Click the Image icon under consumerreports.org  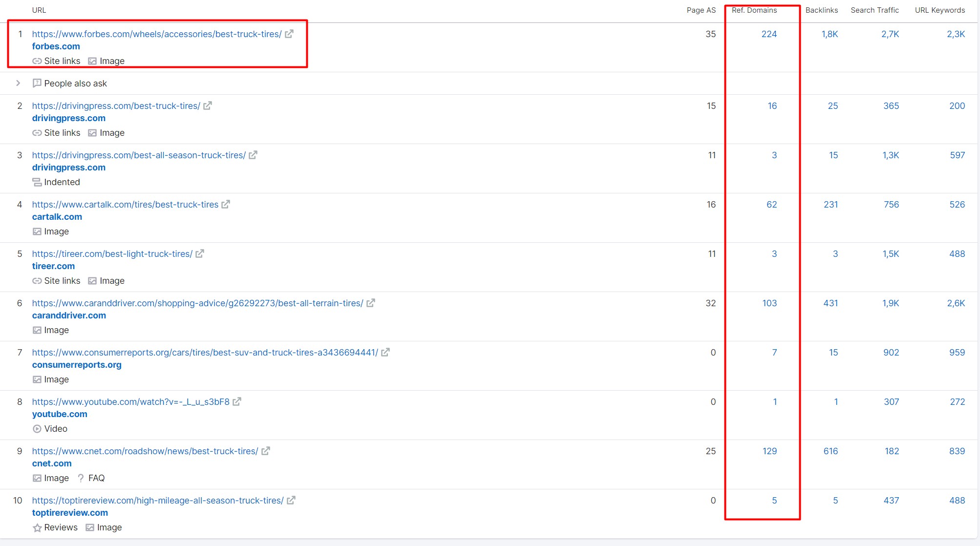(x=37, y=379)
